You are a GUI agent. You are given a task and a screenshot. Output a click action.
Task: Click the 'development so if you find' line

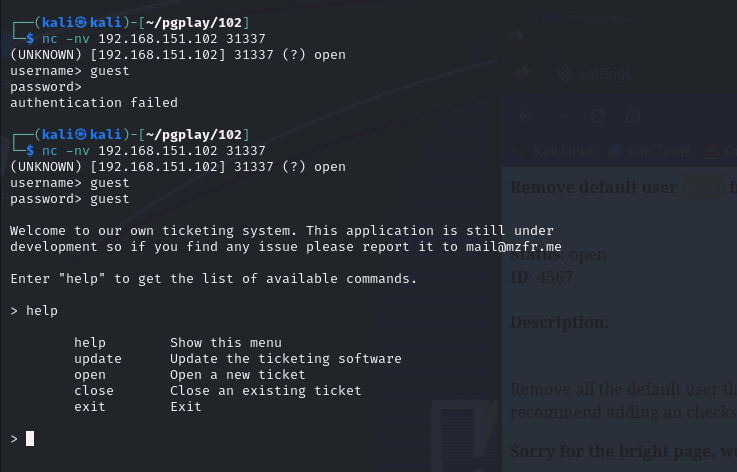click(286, 246)
